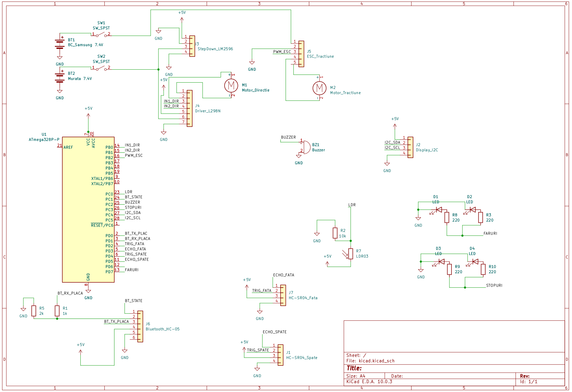This screenshot has width=572, height=392.
Task: Select the M2 Motor_Tractiune motor symbol
Action: pyautogui.click(x=319, y=88)
